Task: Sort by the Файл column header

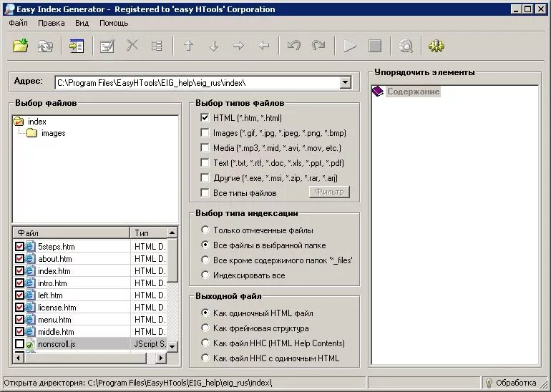Action: (72, 233)
